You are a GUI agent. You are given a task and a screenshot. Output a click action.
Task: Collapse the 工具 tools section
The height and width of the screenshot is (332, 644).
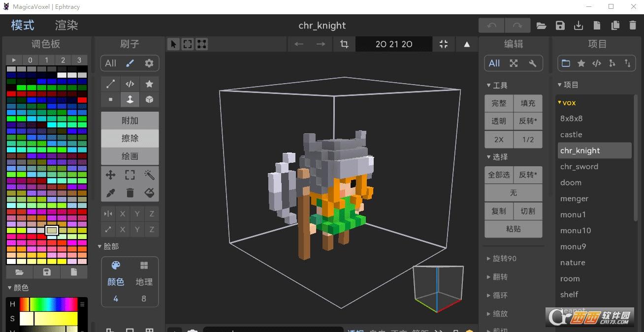tap(497, 85)
